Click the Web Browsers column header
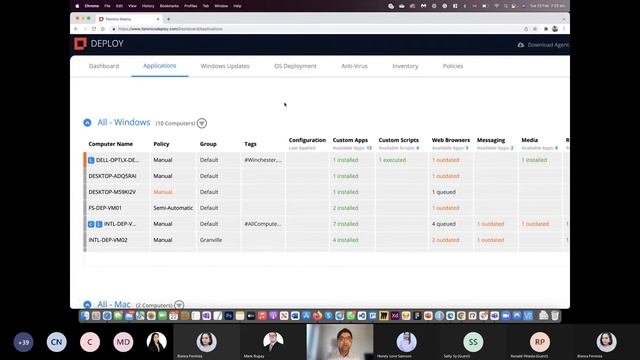Viewport: 640px width, 360px height. tap(451, 140)
